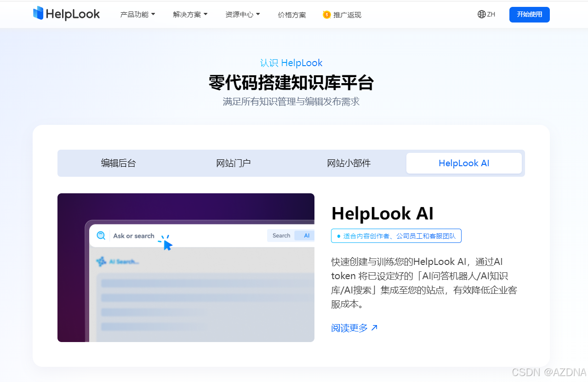Click the 认识 HelpLook subtitle
Image resolution: width=588 pixels, height=382 pixels.
coord(291,63)
